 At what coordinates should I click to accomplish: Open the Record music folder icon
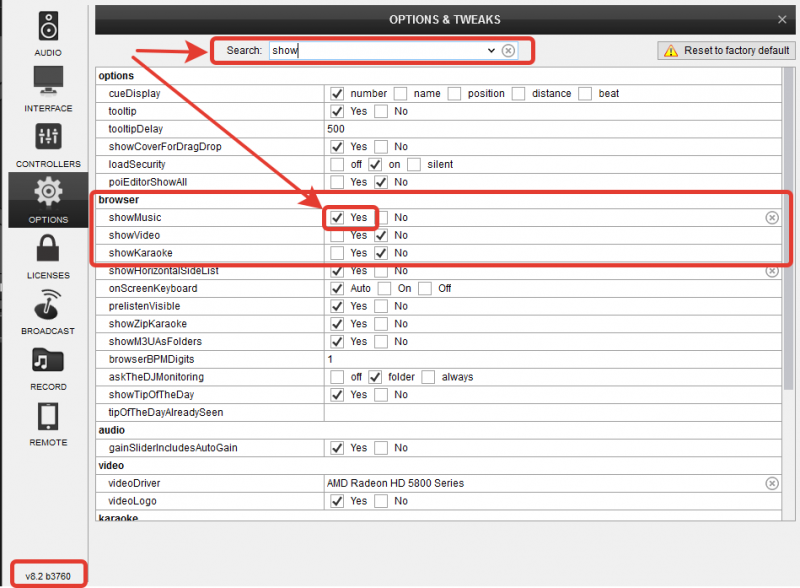[48, 360]
